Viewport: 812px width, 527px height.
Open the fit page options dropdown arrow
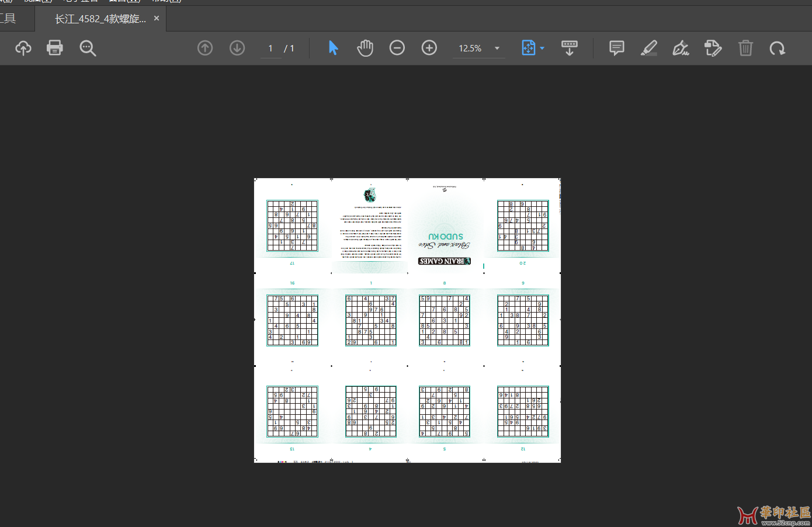pos(543,48)
